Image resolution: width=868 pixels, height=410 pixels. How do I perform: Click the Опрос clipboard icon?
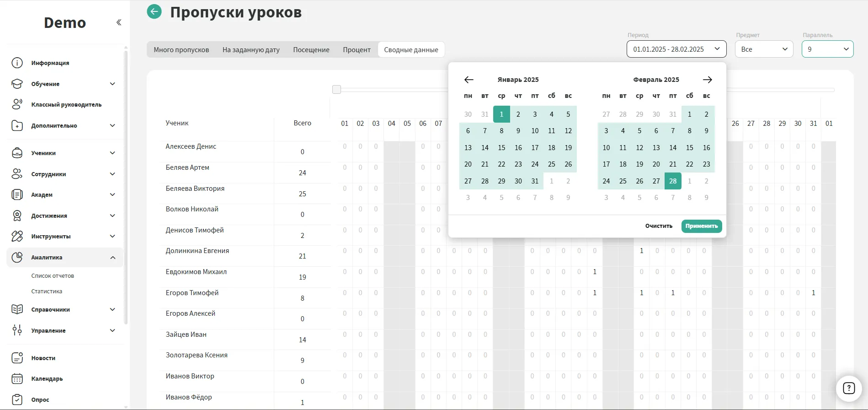(17, 399)
